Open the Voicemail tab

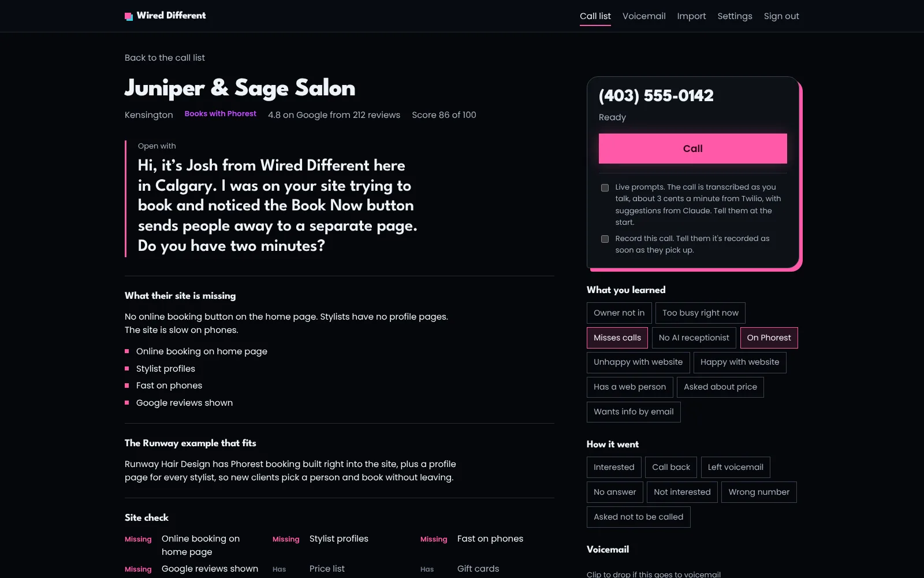[644, 16]
